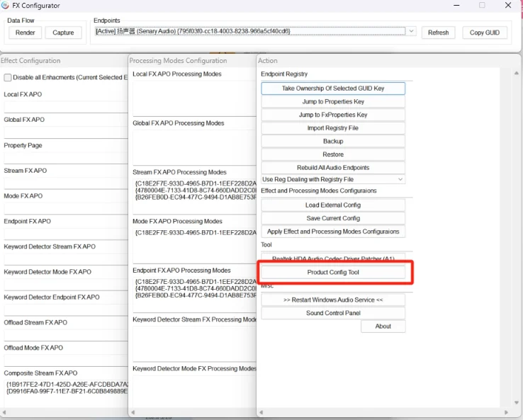
Task: Click Save Current Config button
Action: (x=333, y=218)
